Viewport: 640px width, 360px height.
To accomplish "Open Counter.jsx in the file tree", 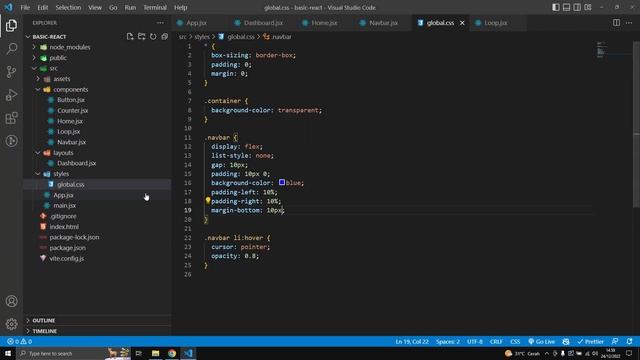I will 72,110.
